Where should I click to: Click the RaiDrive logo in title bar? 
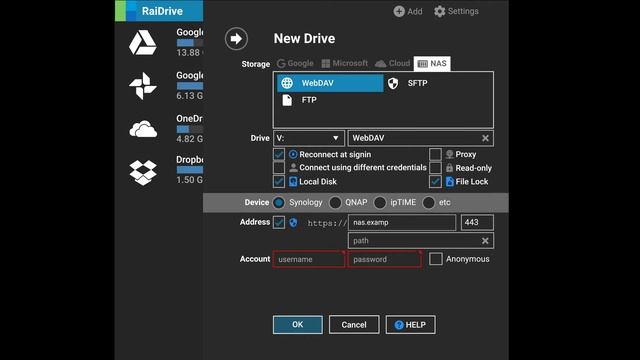126,11
